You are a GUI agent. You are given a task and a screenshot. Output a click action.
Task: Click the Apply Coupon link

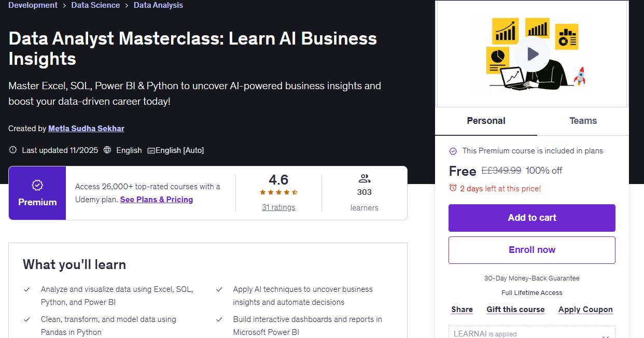[x=585, y=309]
